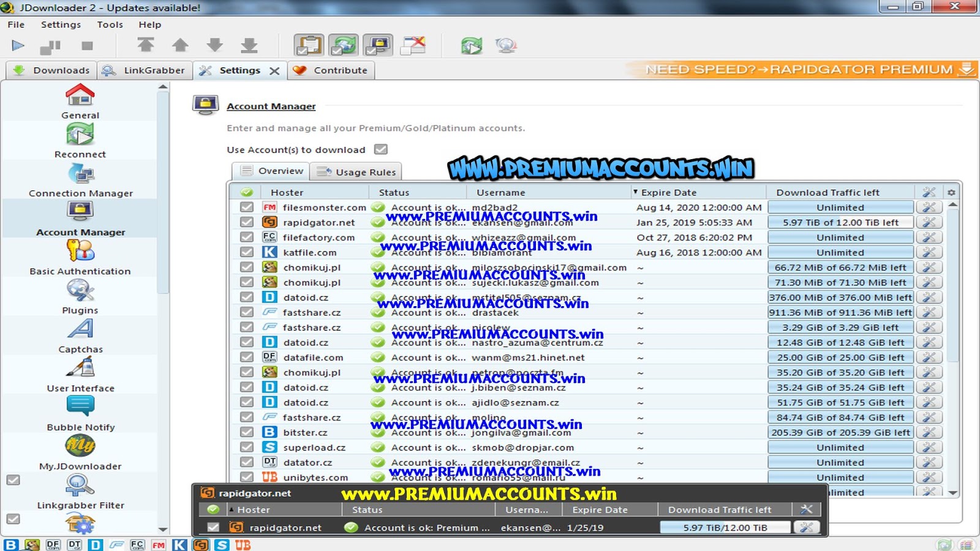Open My.JDownloader settings
This screenshot has width=980, height=551.
point(80,453)
